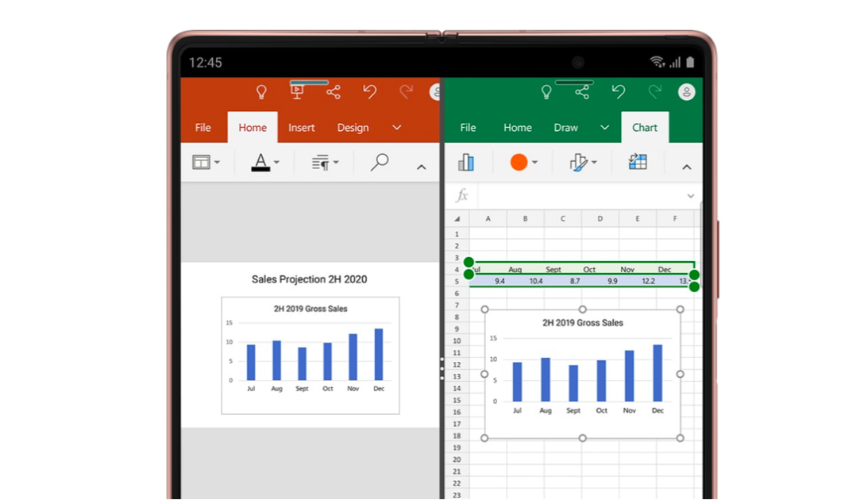The image size is (868, 500).
Task: Select the slide title Sales Projection 2H 2020
Action: point(310,279)
